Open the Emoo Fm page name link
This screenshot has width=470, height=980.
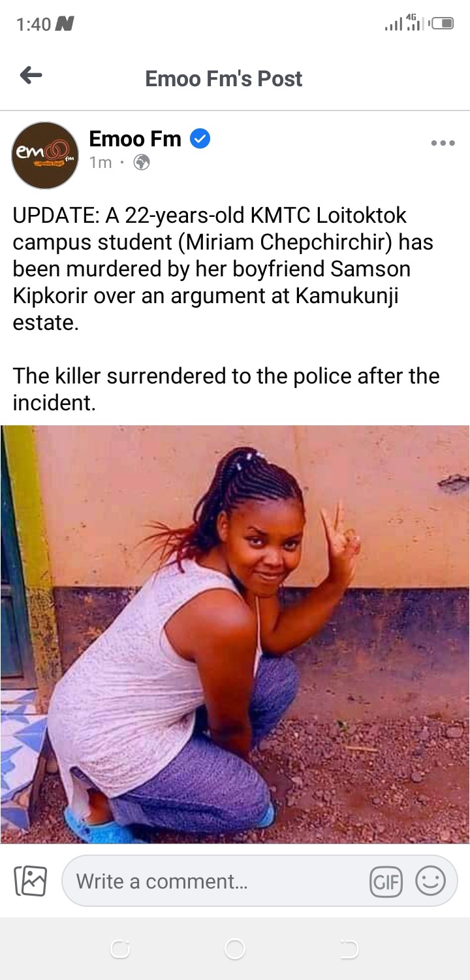point(135,139)
